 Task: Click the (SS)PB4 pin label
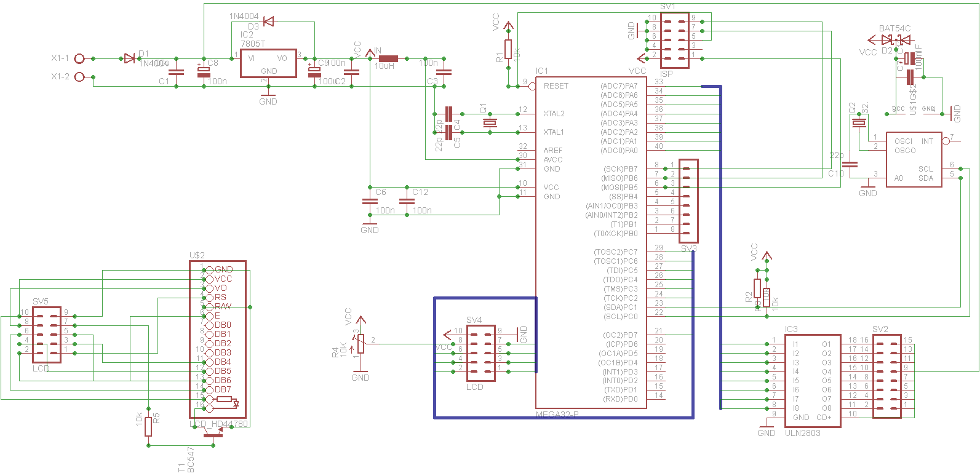[x=623, y=197]
